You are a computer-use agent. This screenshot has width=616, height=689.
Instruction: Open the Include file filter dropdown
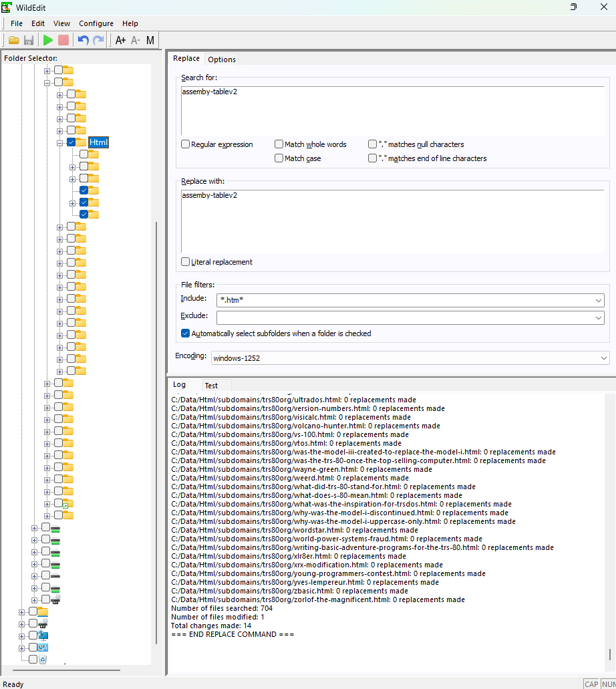tap(599, 301)
